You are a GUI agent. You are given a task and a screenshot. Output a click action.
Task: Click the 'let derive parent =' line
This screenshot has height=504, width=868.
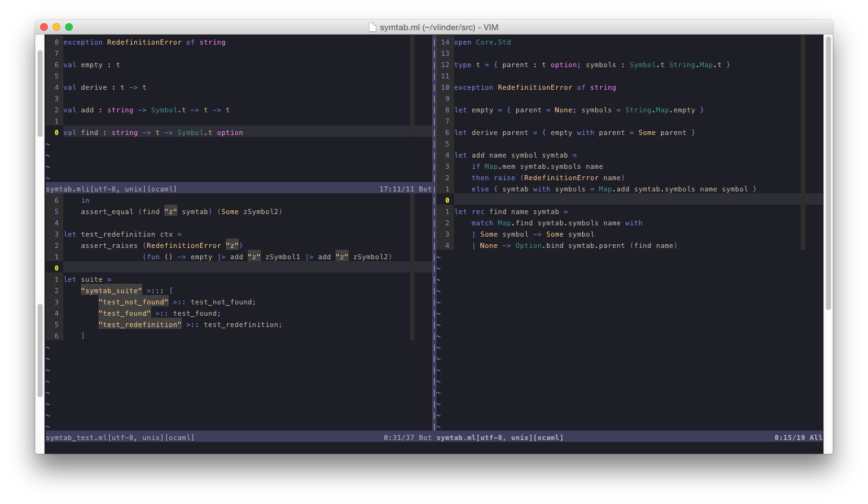(x=574, y=132)
